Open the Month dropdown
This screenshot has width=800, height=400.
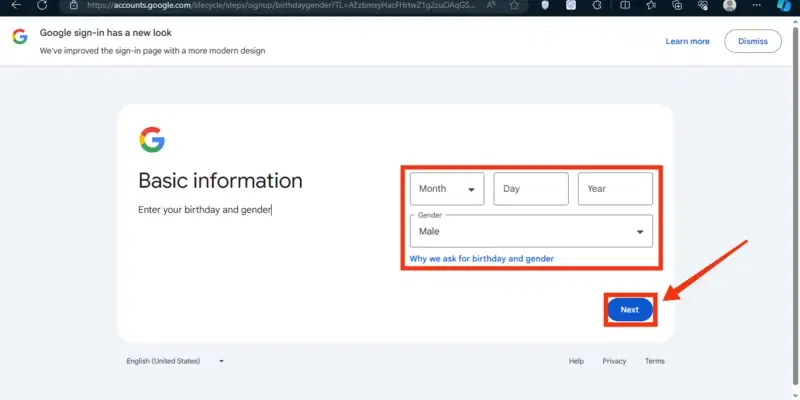tap(447, 189)
